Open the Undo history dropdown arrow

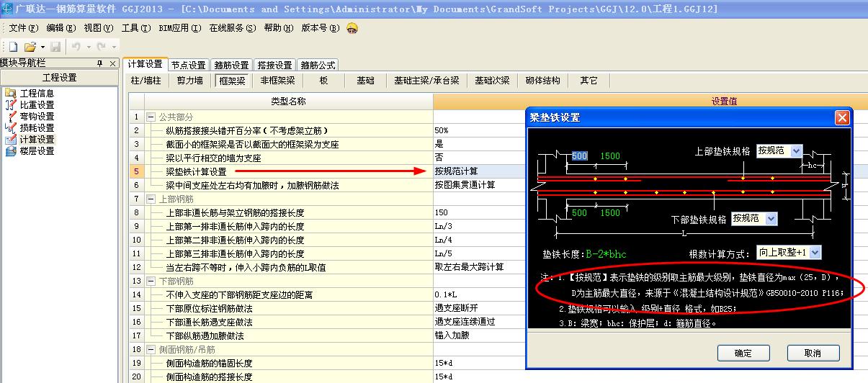[88, 47]
